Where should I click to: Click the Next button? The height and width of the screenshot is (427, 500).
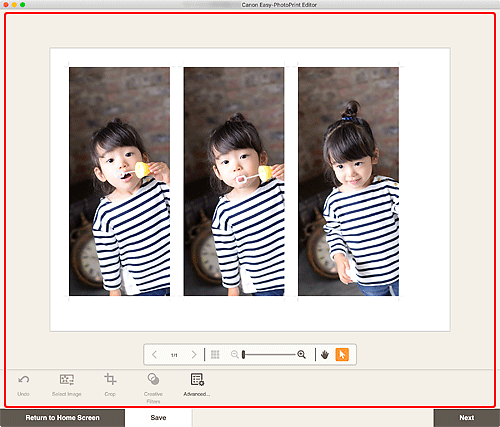(x=467, y=418)
